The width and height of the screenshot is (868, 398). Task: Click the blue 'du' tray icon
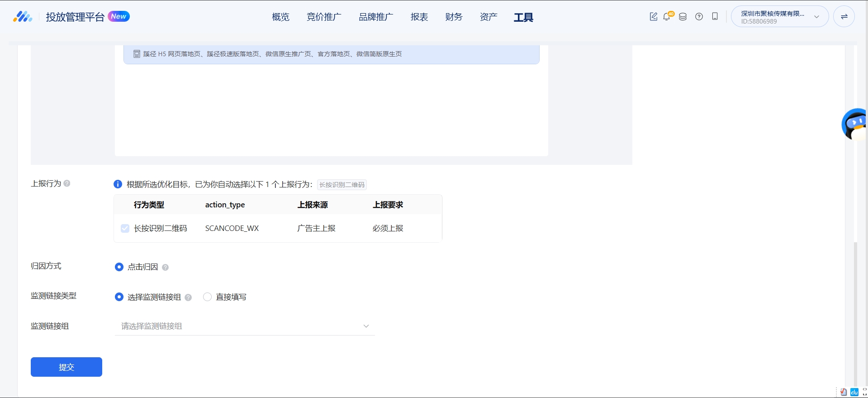pyautogui.click(x=854, y=392)
